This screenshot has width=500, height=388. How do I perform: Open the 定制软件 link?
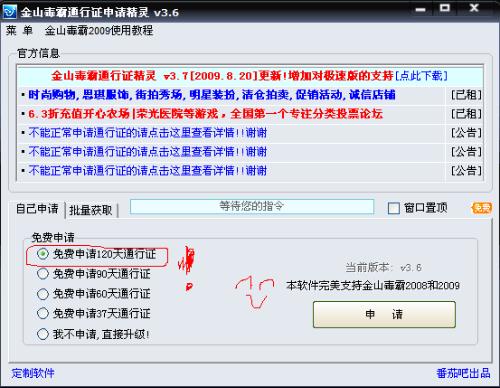[x=33, y=373]
